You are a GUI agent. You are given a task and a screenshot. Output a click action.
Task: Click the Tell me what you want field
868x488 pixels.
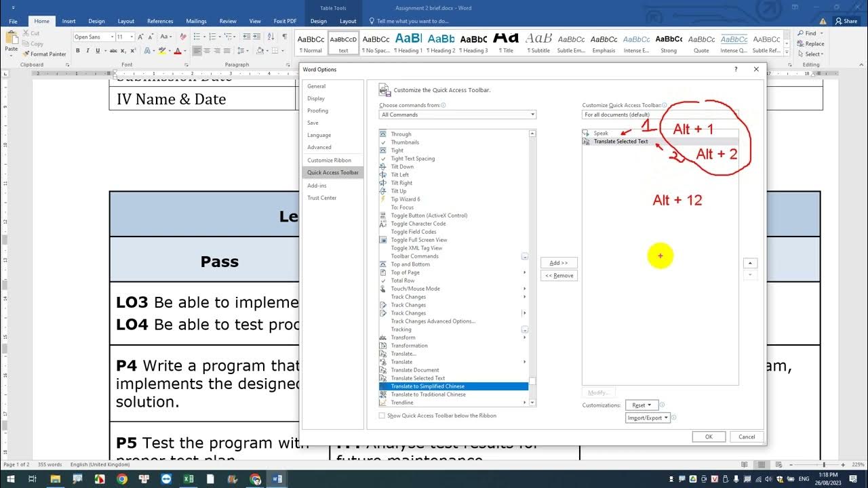(x=409, y=21)
